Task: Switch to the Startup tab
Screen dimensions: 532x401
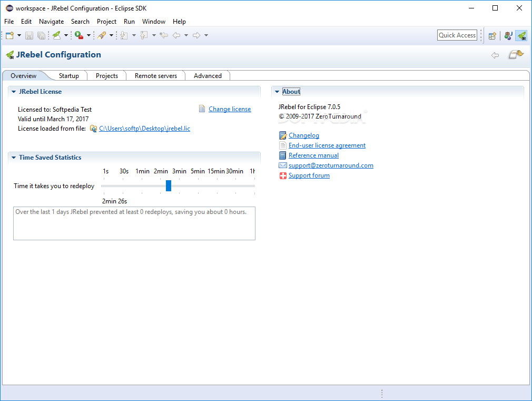Action: [x=69, y=76]
